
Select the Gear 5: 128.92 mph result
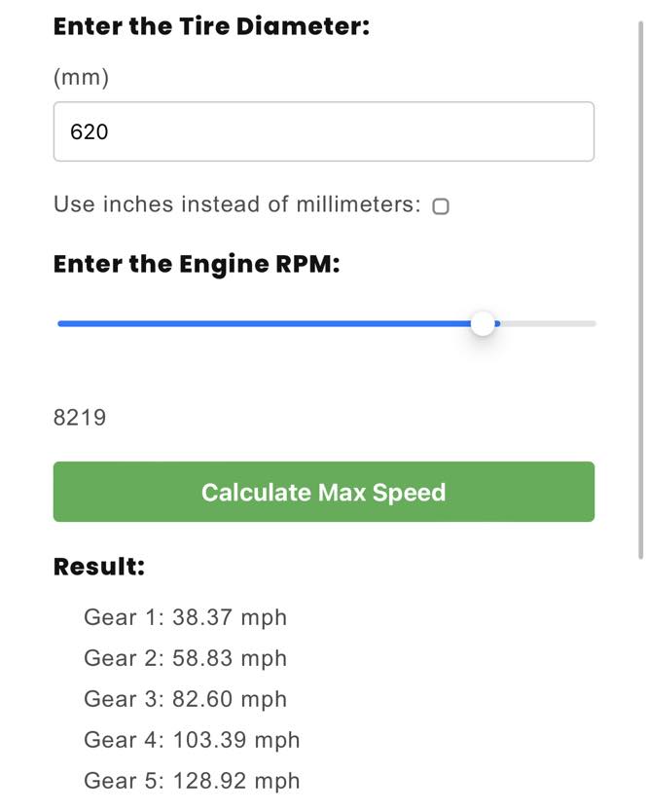click(192, 781)
